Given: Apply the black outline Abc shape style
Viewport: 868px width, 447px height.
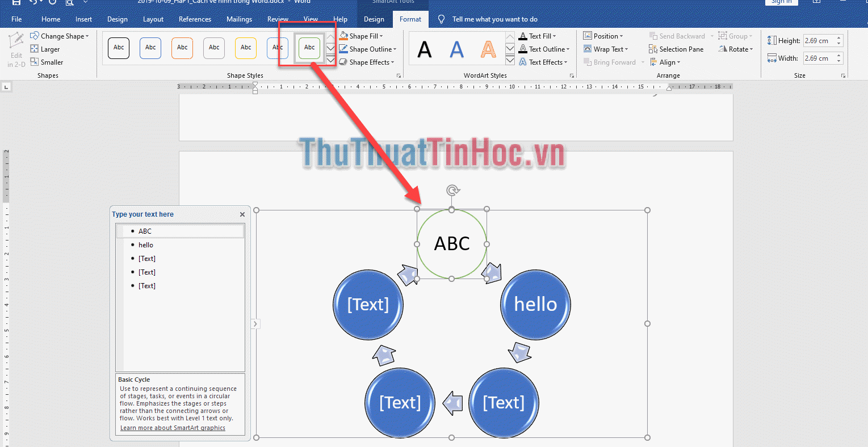Looking at the screenshot, I should [x=119, y=48].
